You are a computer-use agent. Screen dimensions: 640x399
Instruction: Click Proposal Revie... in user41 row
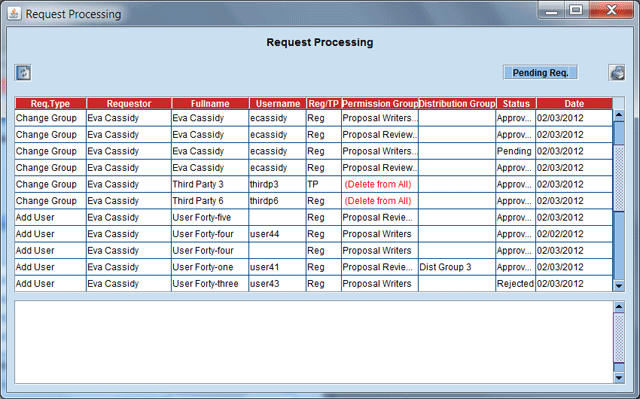pos(380,267)
